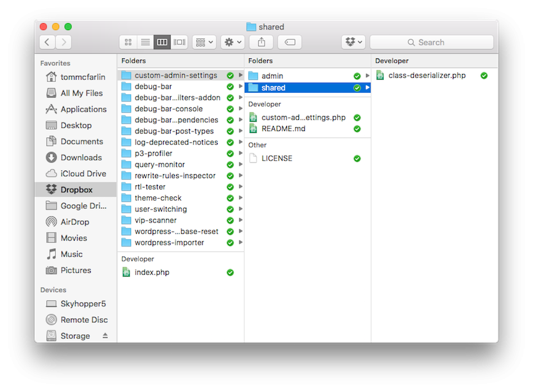Image resolution: width=533 pixels, height=392 pixels.
Task: Switch to list view
Action: [145, 42]
